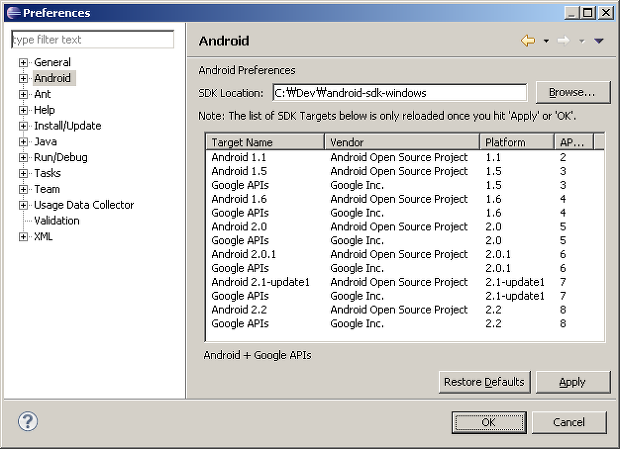Click the help question mark icon
Viewport: 620px width, 449px height.
click(x=28, y=421)
